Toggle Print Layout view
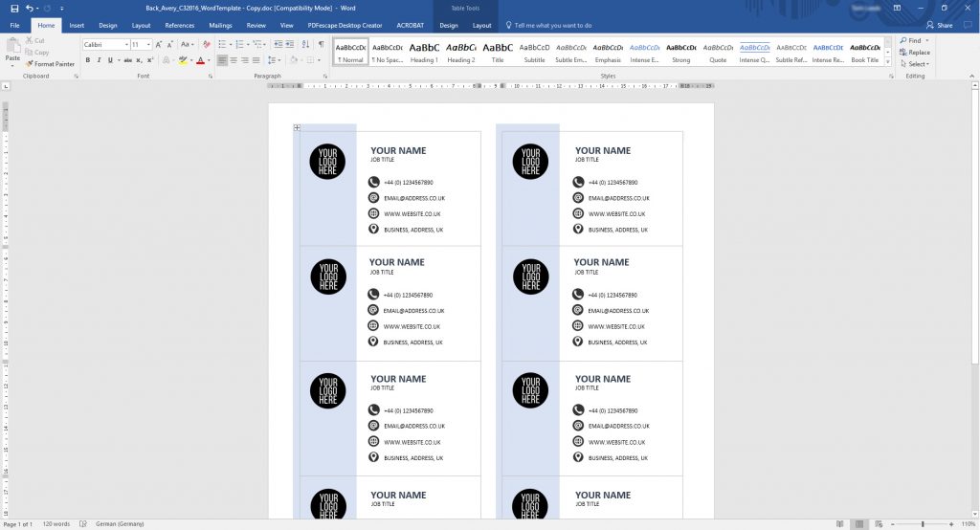The width and height of the screenshot is (980, 530). tap(859, 523)
